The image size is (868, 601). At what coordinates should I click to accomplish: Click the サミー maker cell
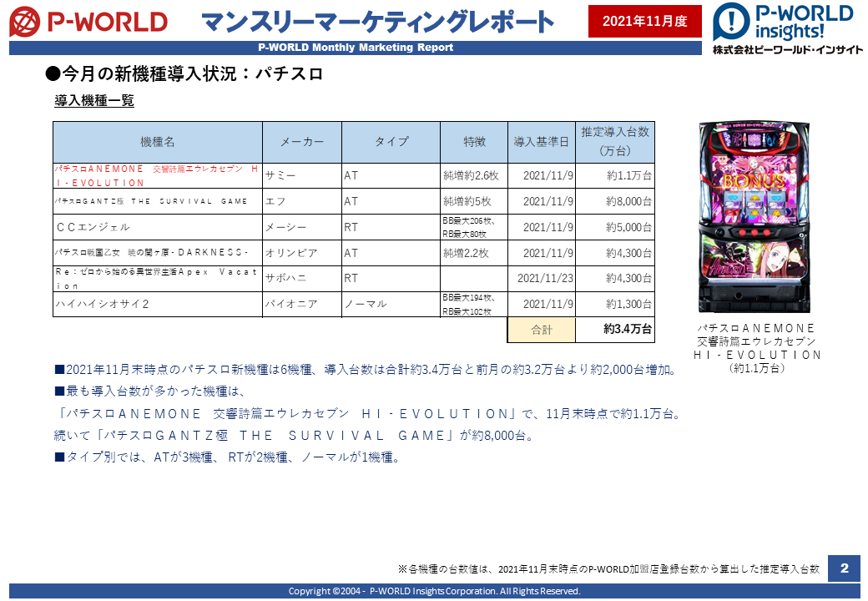(302, 175)
